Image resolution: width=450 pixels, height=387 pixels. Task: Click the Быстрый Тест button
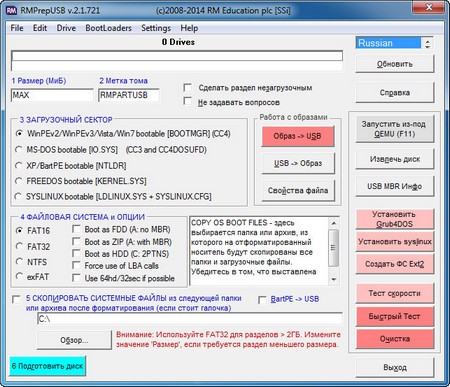click(x=395, y=316)
